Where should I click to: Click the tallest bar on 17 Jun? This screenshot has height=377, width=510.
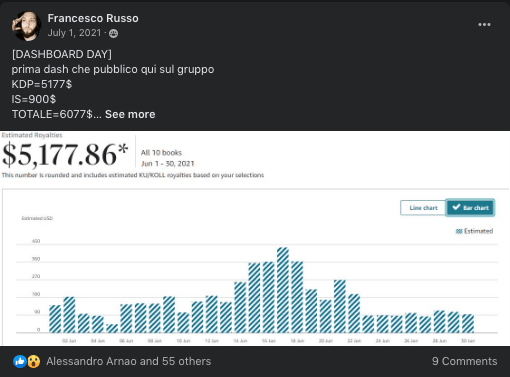[283, 290]
